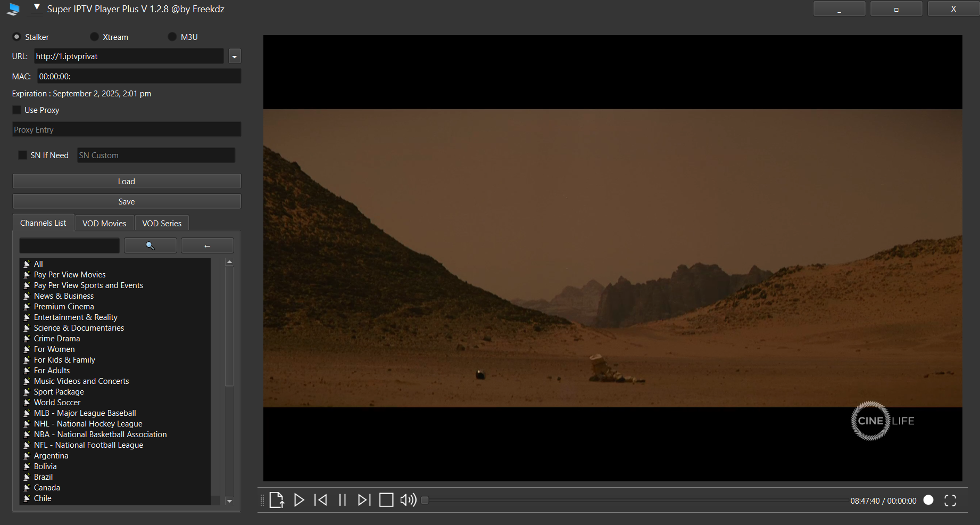The height and width of the screenshot is (525, 980).
Task: Click the playback toolbar drag handle
Action: (262, 501)
